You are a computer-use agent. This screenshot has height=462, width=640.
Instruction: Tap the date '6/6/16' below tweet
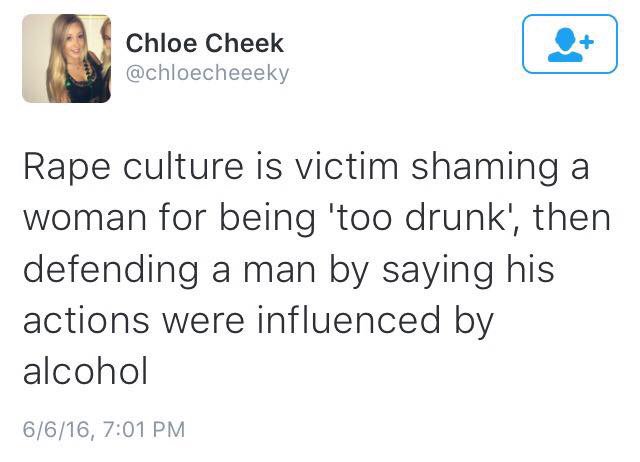click(x=57, y=429)
